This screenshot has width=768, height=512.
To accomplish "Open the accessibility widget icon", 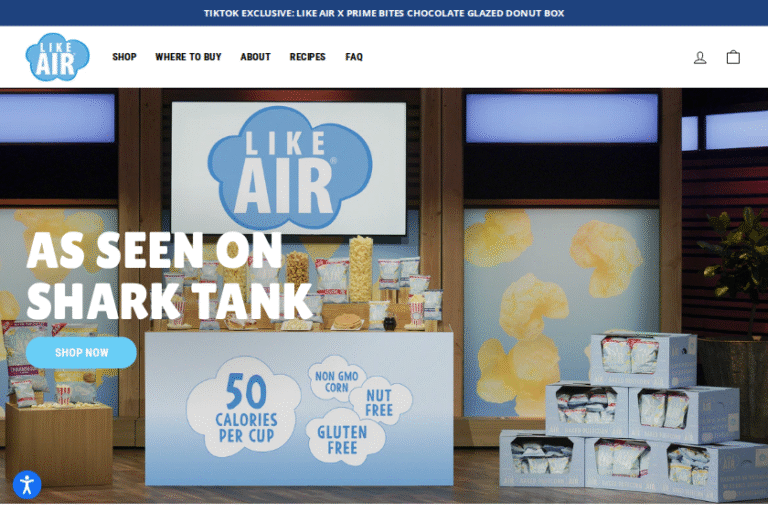I will coord(27,485).
